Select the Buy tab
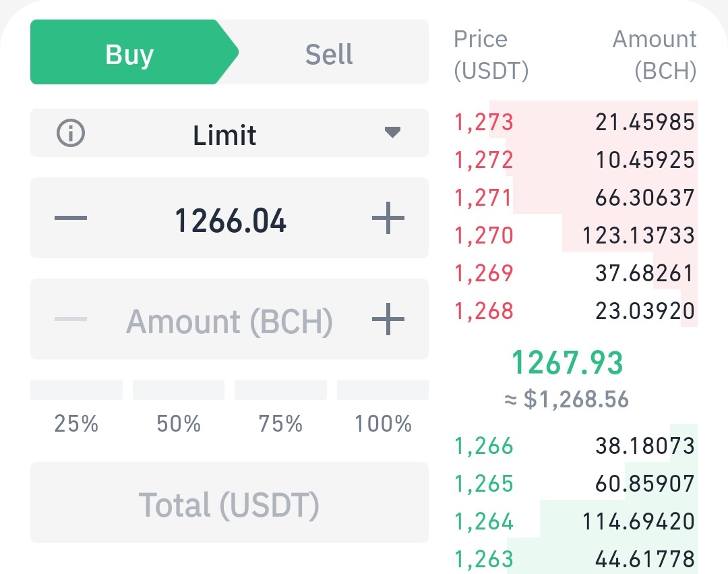Image resolution: width=728 pixels, height=574 pixels. click(x=134, y=52)
